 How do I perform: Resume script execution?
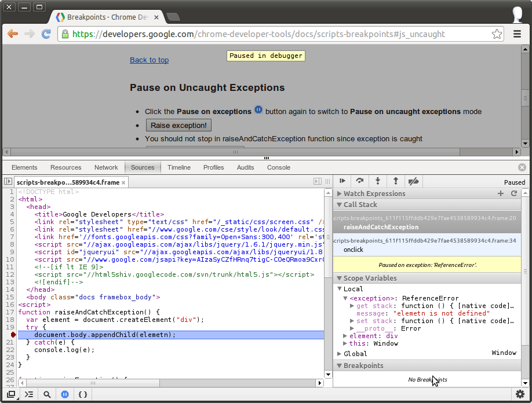(341, 182)
